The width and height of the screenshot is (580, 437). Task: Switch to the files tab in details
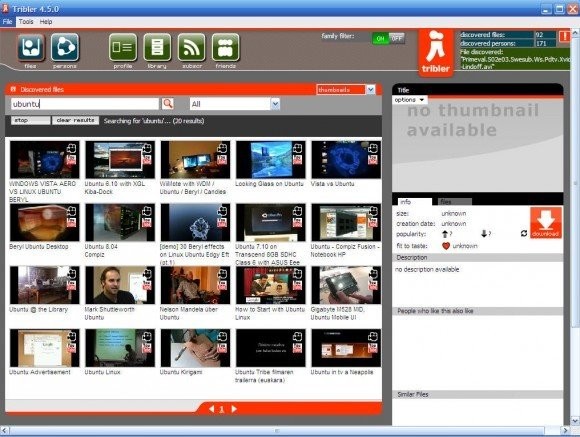click(x=455, y=202)
